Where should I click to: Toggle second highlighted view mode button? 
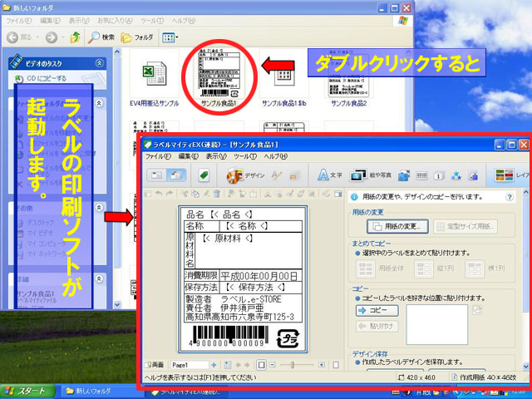tap(176, 175)
